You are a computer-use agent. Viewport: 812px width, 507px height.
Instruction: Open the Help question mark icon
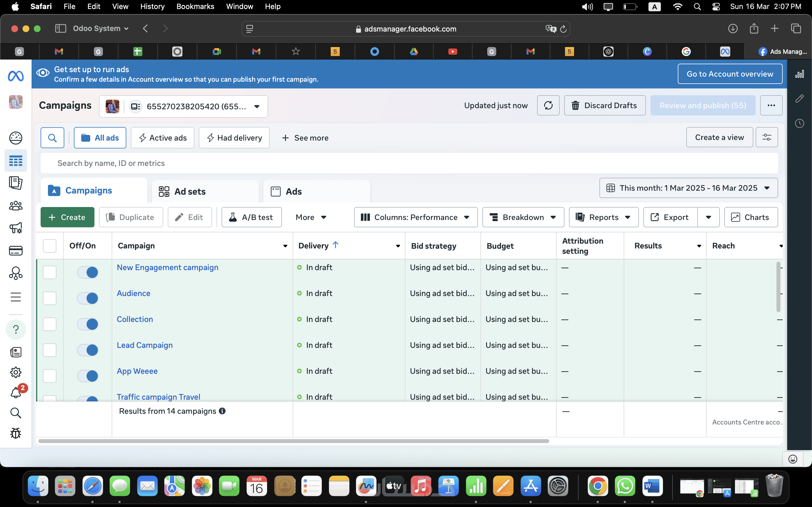16,330
